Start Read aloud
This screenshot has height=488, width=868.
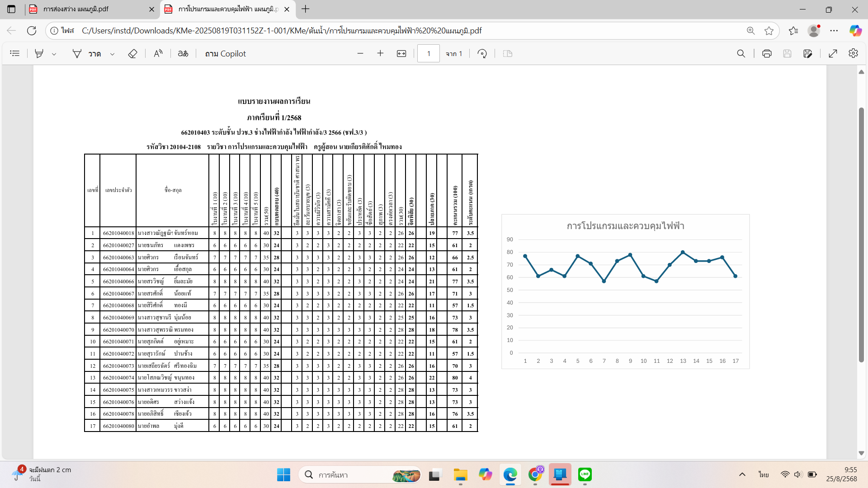(x=158, y=53)
